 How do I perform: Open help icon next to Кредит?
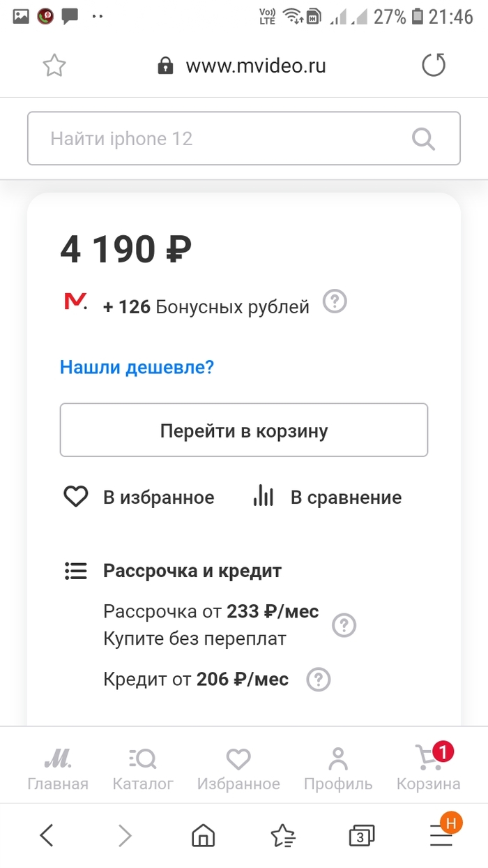(319, 679)
